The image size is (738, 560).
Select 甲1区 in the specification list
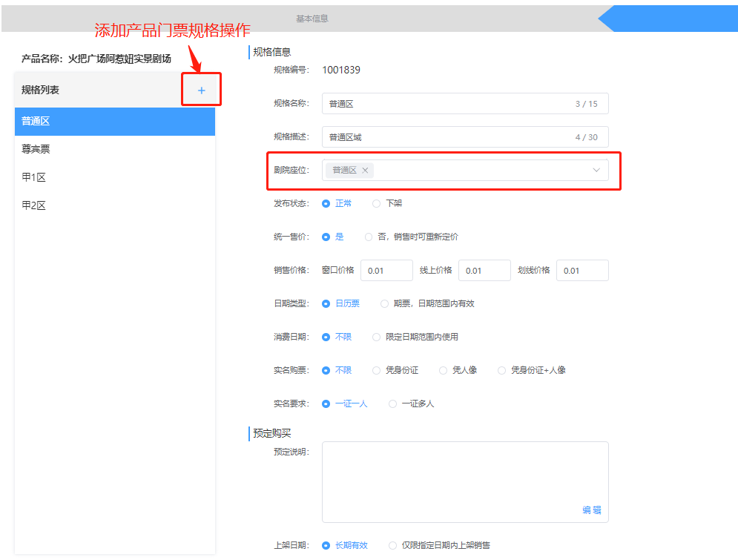pos(33,177)
